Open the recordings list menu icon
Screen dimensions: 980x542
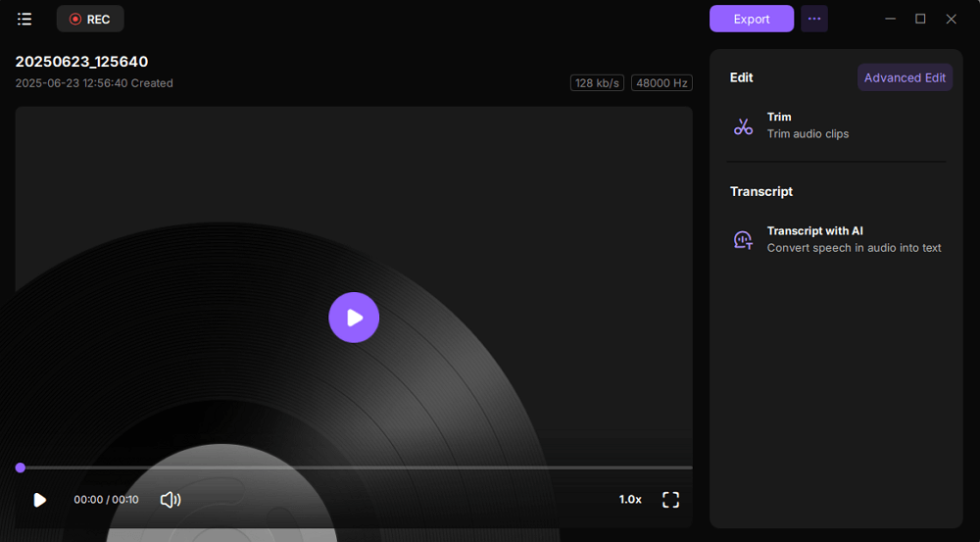tap(24, 19)
